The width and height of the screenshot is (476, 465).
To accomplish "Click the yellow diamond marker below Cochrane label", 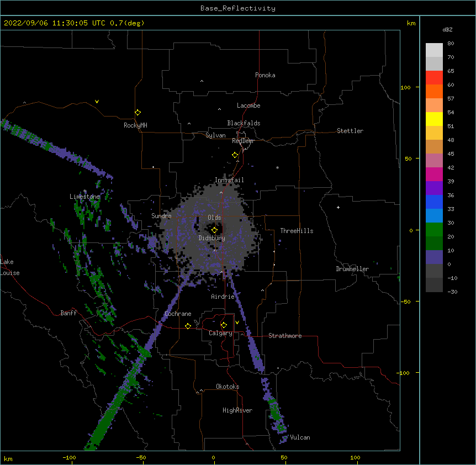I will 188,326.
